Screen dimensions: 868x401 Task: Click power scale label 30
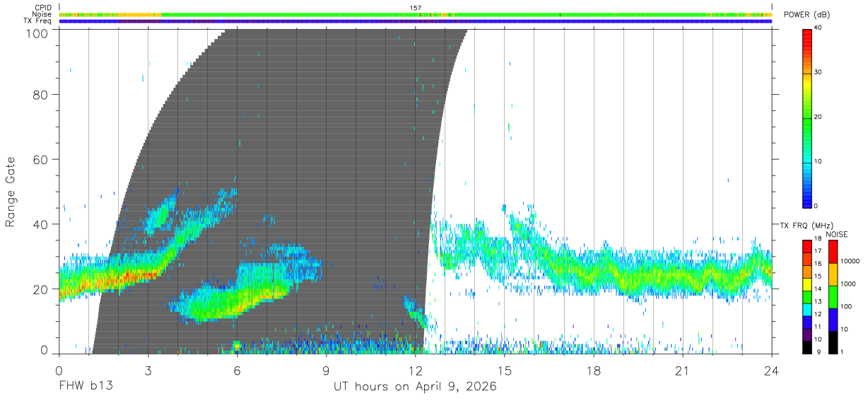point(818,73)
